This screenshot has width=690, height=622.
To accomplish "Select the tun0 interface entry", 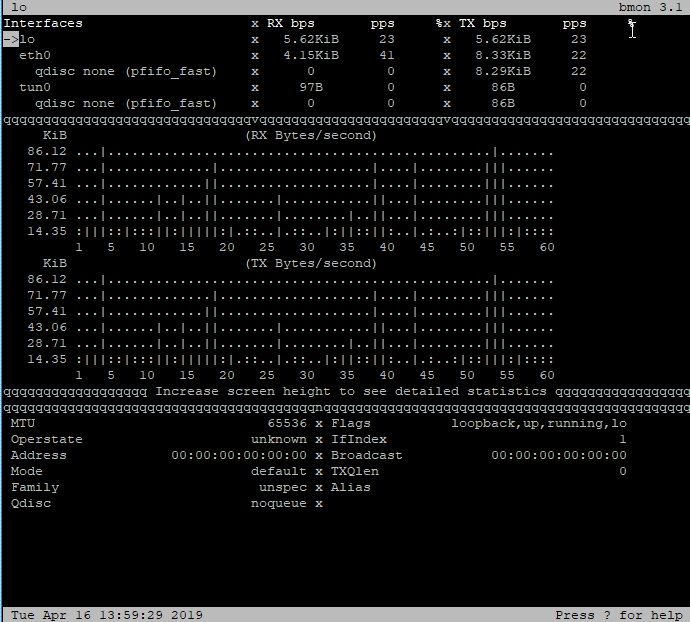I will pyautogui.click(x=35, y=87).
